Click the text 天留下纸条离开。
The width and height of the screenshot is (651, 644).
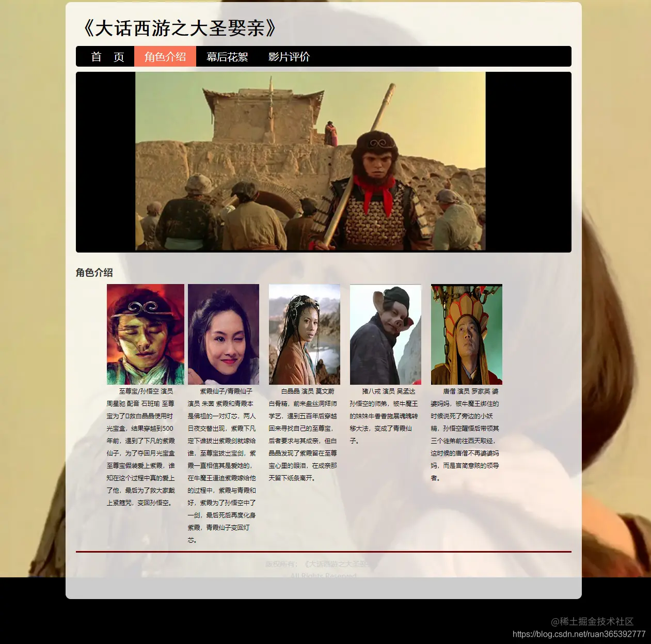coord(293,478)
